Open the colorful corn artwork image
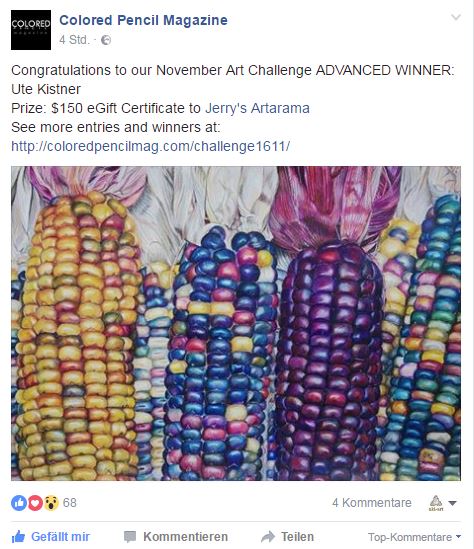 tap(236, 323)
